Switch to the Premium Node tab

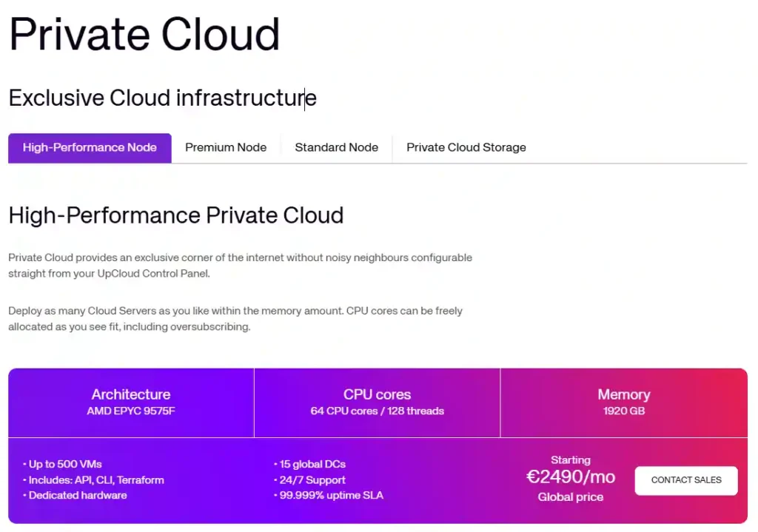coord(226,147)
